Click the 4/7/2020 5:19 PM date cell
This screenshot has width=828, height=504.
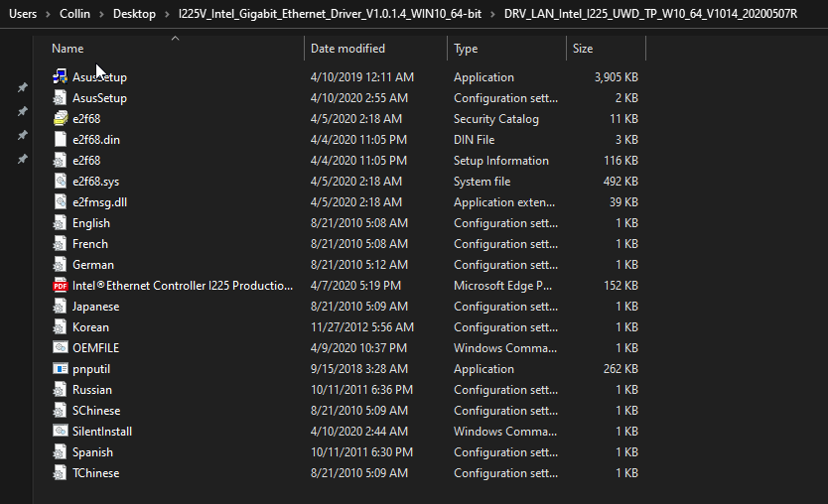[355, 286]
